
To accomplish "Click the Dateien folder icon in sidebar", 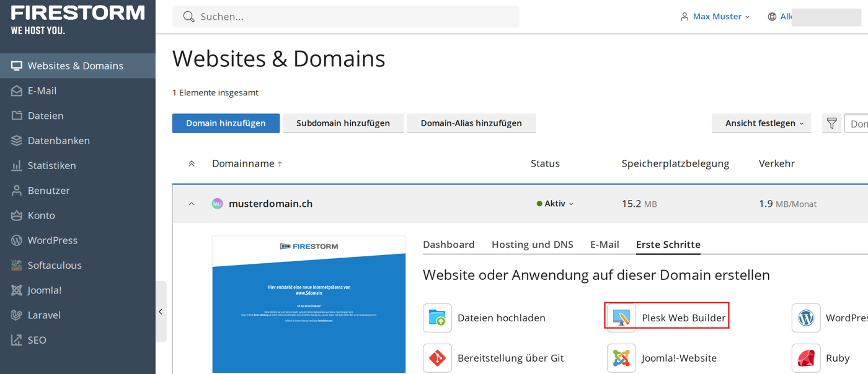I will pos(17,116).
